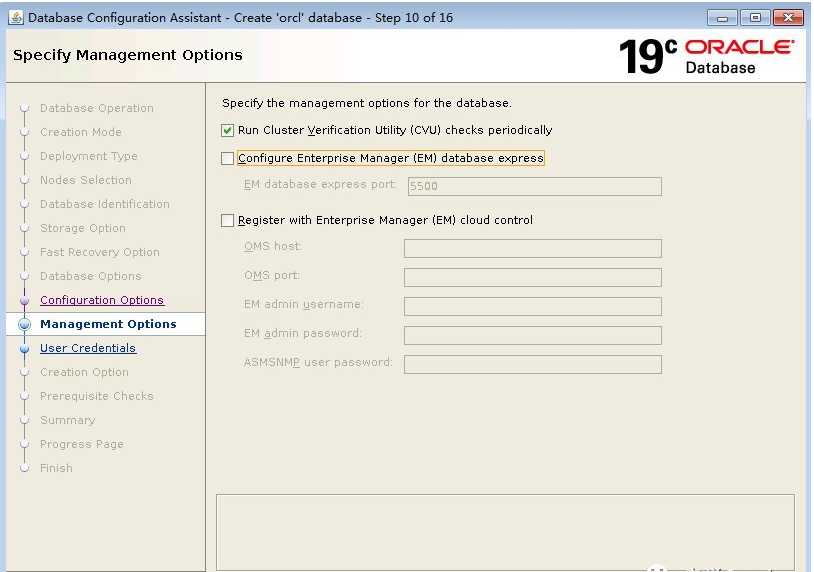Click Database Options step in sidebar

(x=90, y=276)
